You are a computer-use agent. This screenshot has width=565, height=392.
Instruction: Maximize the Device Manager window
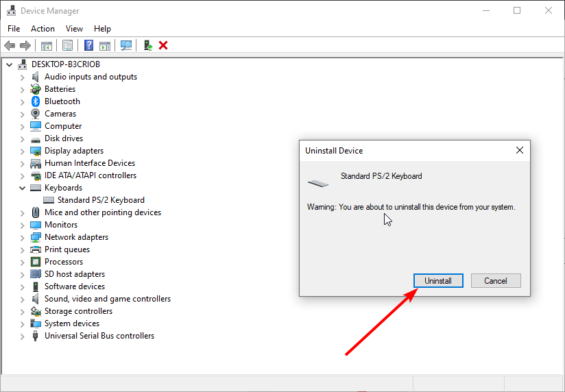click(517, 10)
